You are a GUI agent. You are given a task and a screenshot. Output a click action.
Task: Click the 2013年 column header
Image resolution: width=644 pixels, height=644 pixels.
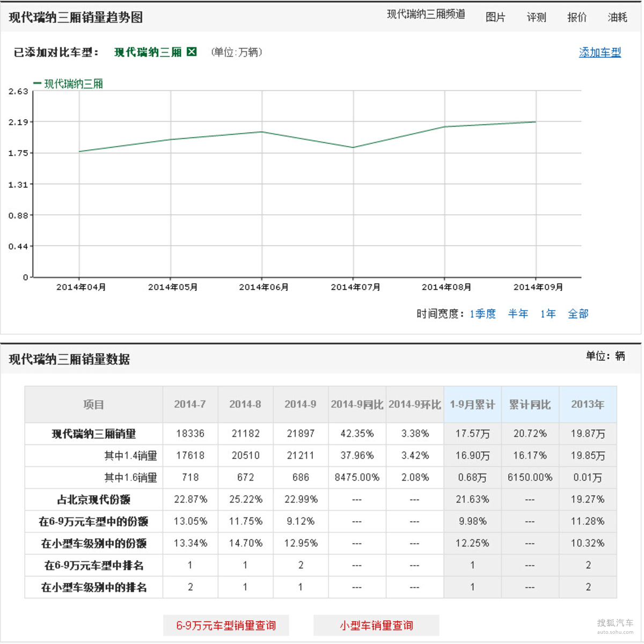(x=587, y=405)
